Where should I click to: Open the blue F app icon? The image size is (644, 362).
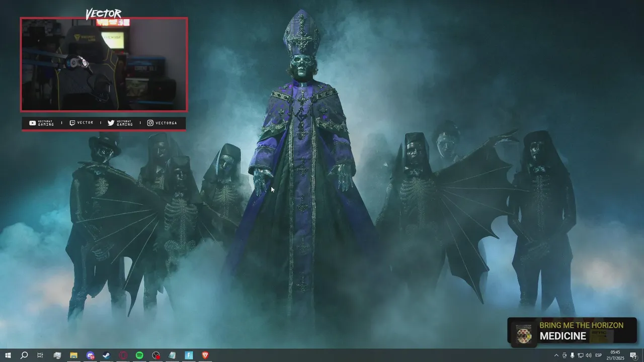[189, 355]
